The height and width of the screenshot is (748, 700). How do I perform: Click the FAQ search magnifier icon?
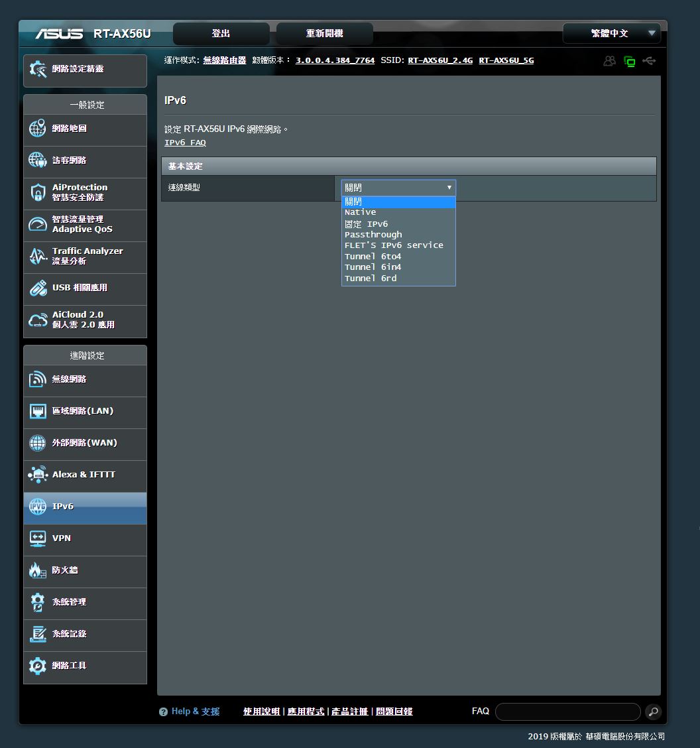coord(654,712)
